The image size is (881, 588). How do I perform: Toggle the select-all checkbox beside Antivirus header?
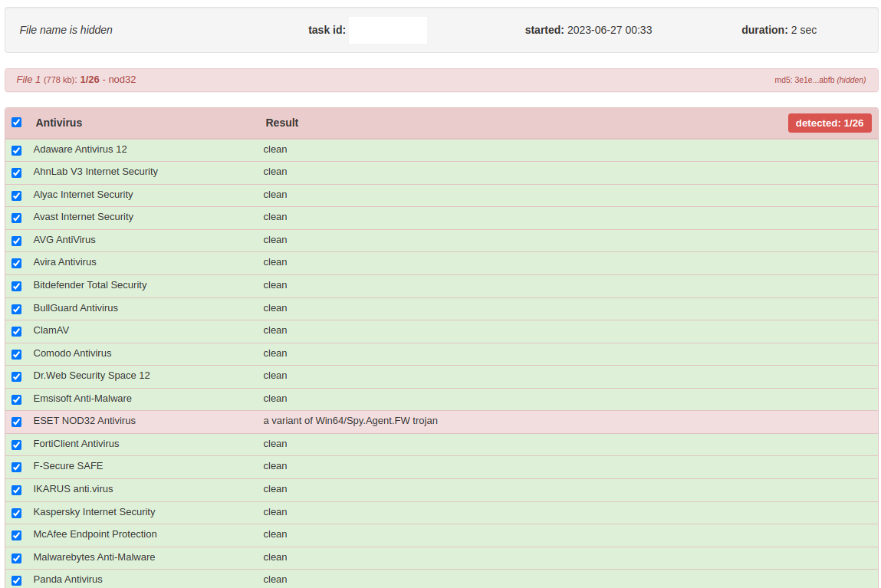(x=17, y=123)
